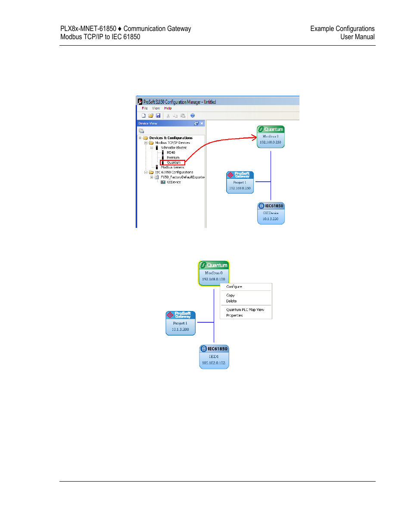
Task: Collapse the Schneider Electric tree branch
Action: (x=152, y=148)
